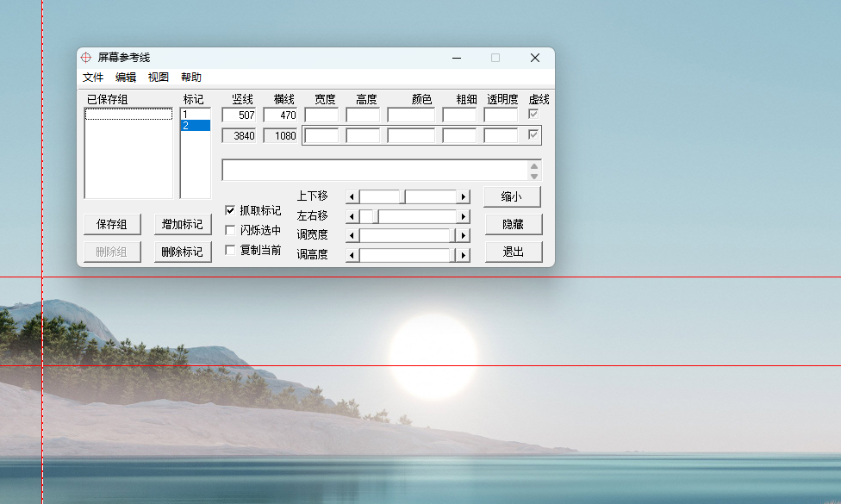
Task: Click the second row 高度 field
Action: 363,135
